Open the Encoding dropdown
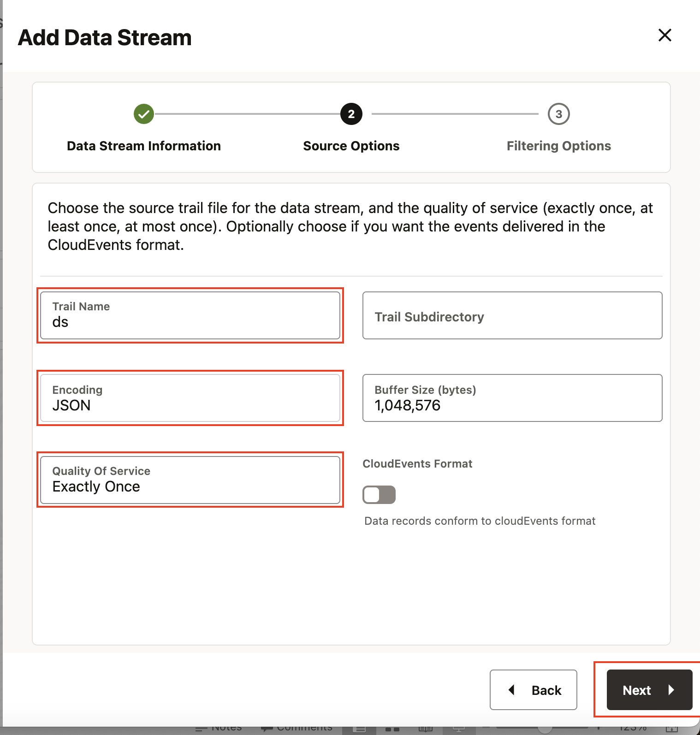Screen dimensions: 700x735 pyautogui.click(x=190, y=398)
